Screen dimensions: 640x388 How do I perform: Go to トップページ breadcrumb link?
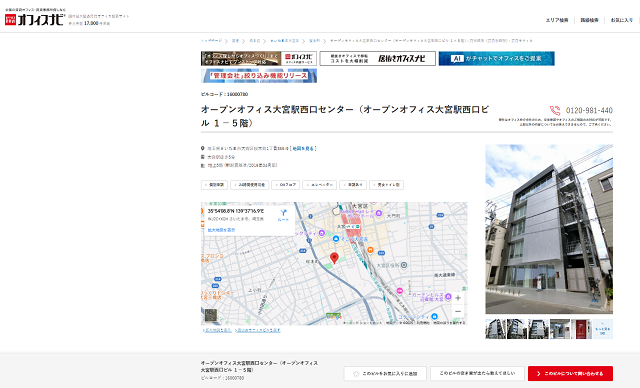click(x=211, y=41)
